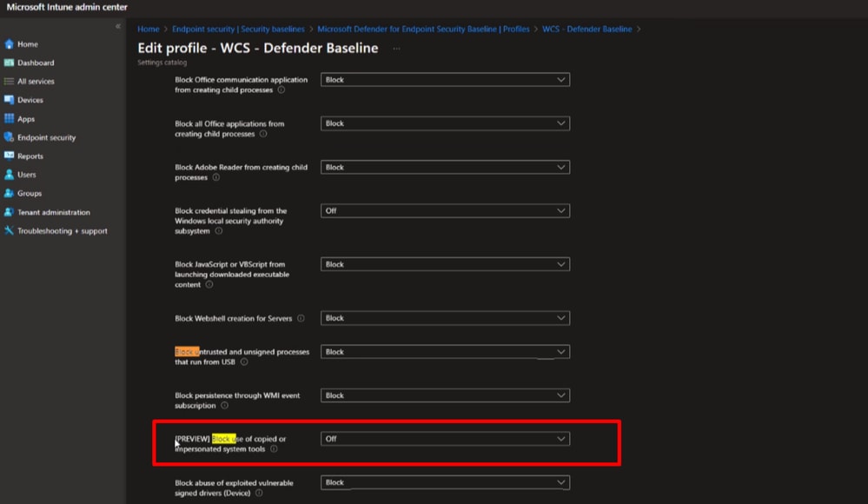Open Defender for Endpoint Security Baseline | Profiles breadcrumb
The width and height of the screenshot is (868, 504).
point(423,29)
